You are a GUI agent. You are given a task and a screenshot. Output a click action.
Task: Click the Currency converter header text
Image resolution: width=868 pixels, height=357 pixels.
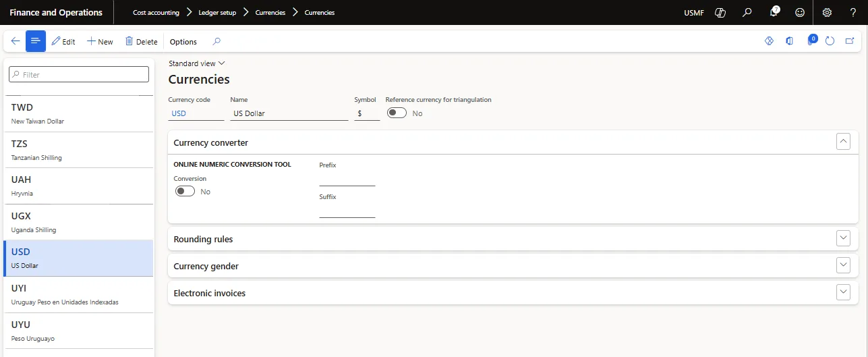(210, 142)
